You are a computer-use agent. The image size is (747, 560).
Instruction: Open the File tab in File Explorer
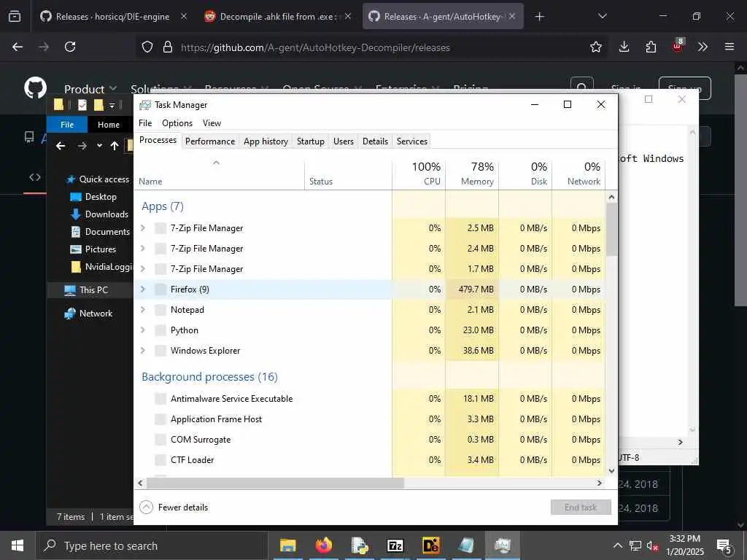tap(67, 124)
